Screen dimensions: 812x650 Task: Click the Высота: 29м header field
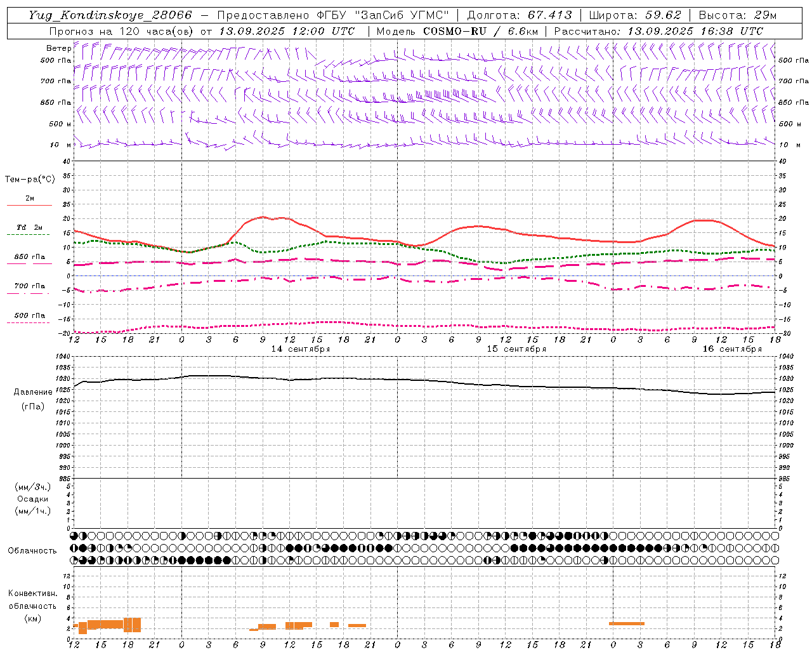point(738,15)
